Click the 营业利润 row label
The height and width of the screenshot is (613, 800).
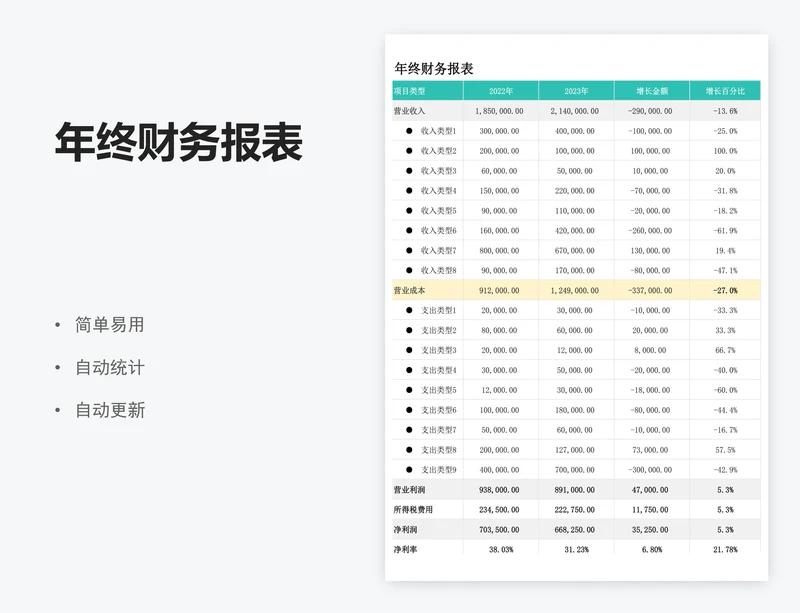409,489
